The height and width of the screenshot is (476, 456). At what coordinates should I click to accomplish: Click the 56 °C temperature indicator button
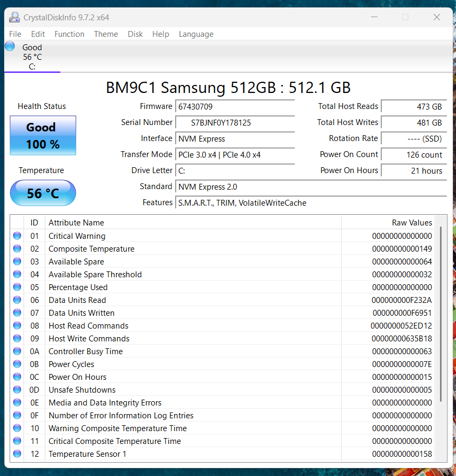point(43,192)
